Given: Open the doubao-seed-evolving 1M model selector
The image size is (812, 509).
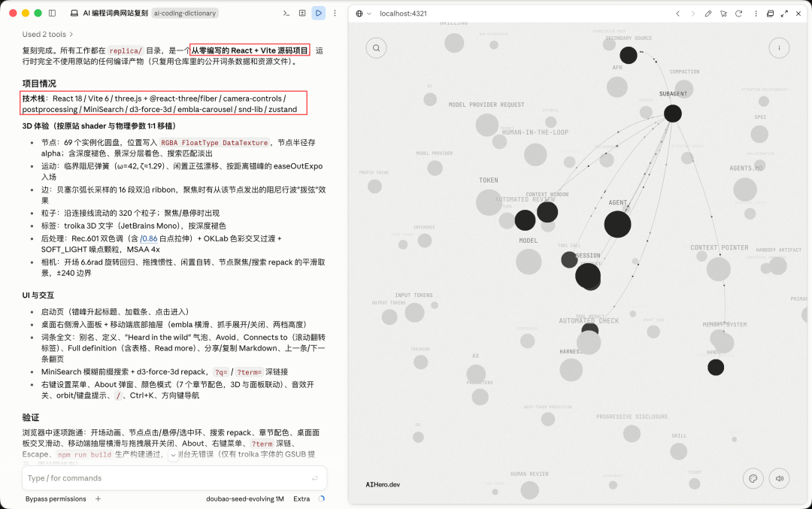Looking at the screenshot, I should (245, 498).
